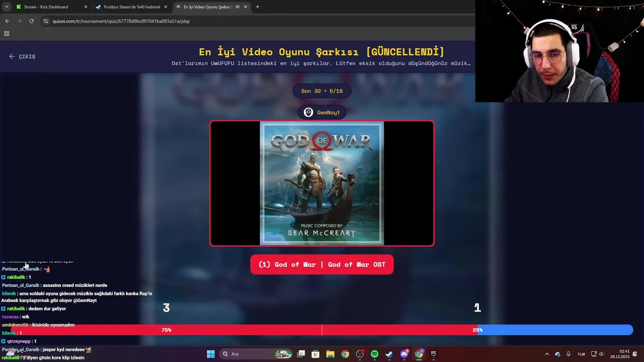Expand the tab search dropdown

click(x=7, y=7)
